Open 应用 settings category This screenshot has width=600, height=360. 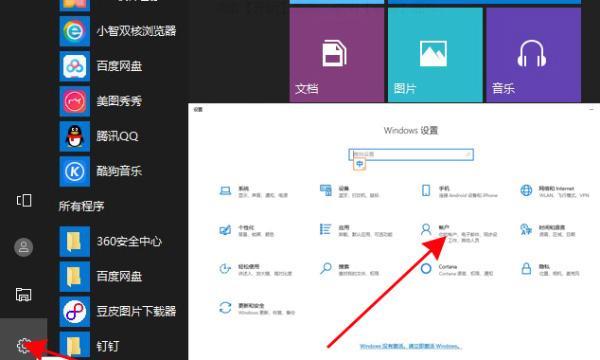tap(356, 230)
